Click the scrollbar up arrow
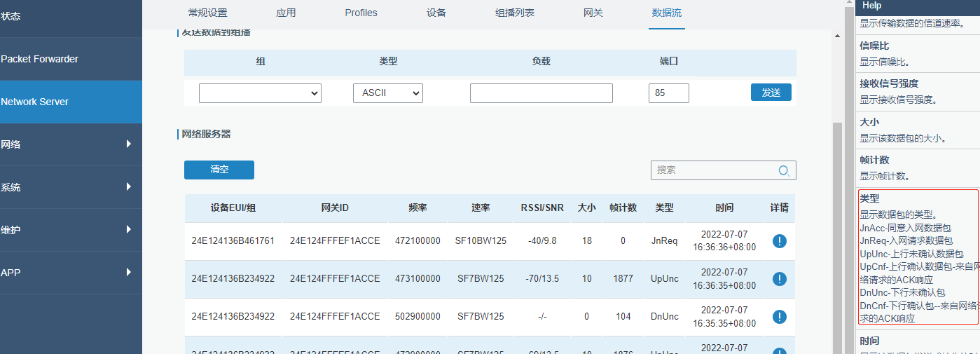Screen dimensions: 980x354 (x=838, y=35)
